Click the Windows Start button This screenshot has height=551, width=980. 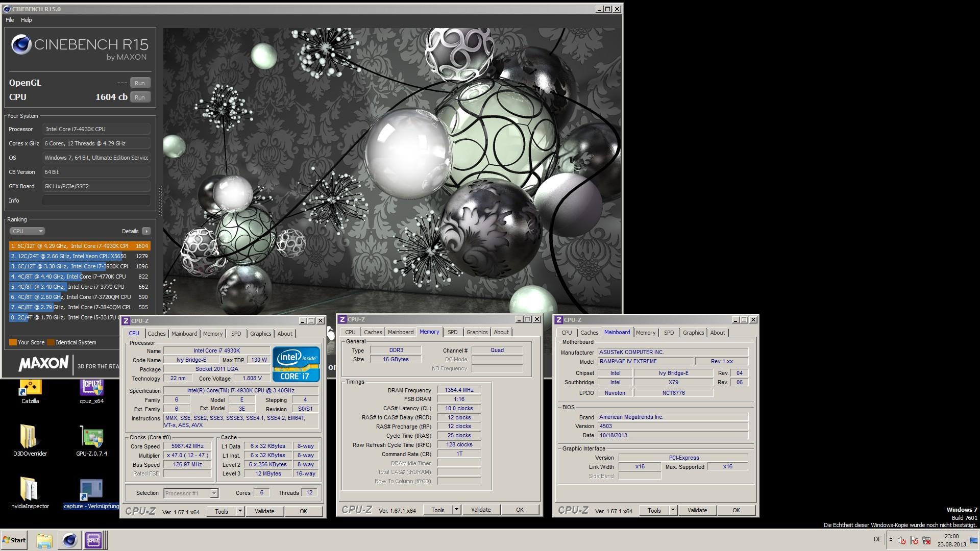tap(14, 540)
